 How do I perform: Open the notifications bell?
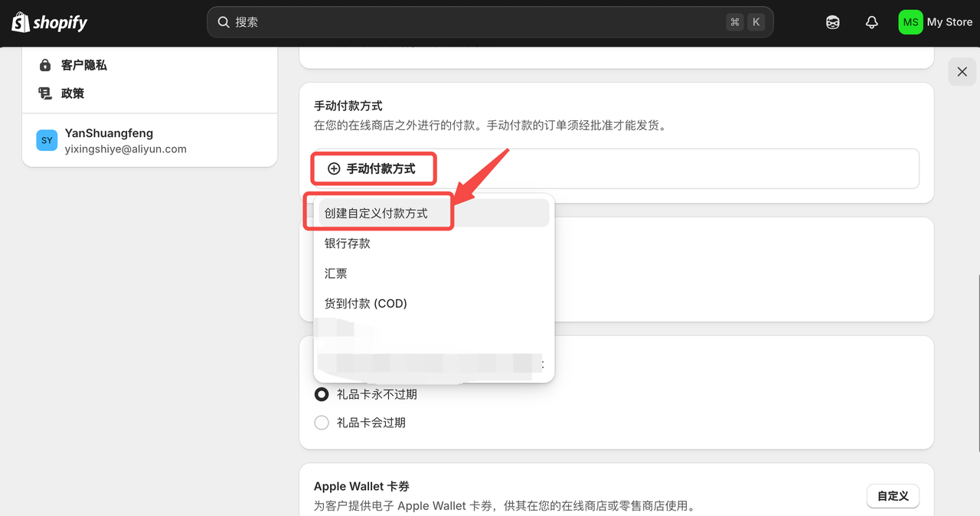click(x=871, y=22)
